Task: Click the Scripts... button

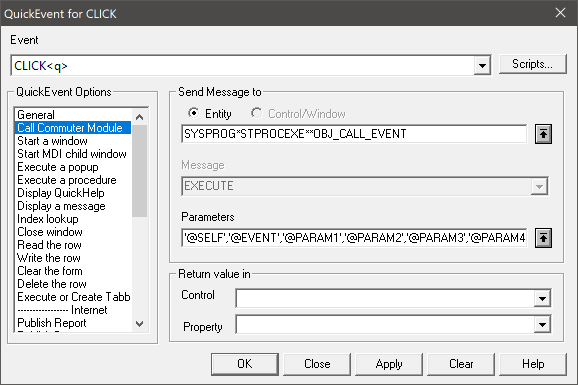Action: [532, 64]
